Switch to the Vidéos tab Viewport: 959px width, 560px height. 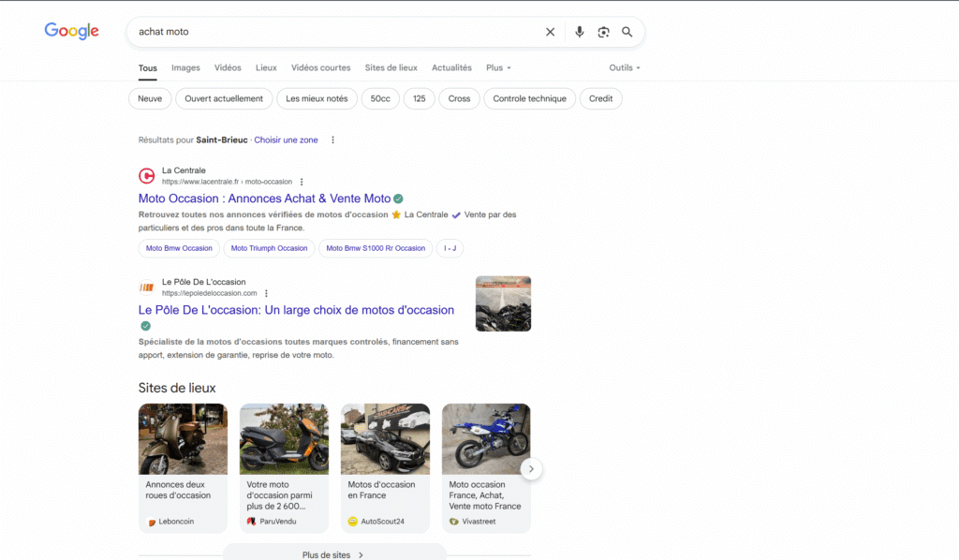(x=228, y=67)
